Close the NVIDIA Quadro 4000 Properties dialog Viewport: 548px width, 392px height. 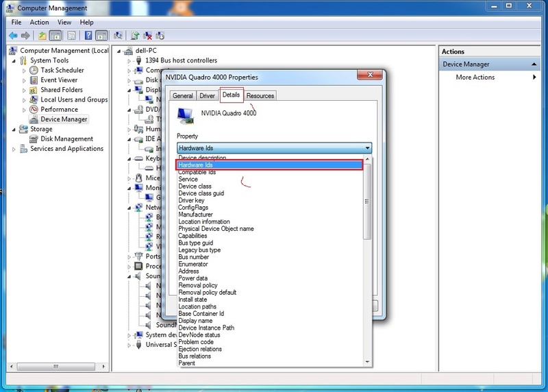coord(370,75)
